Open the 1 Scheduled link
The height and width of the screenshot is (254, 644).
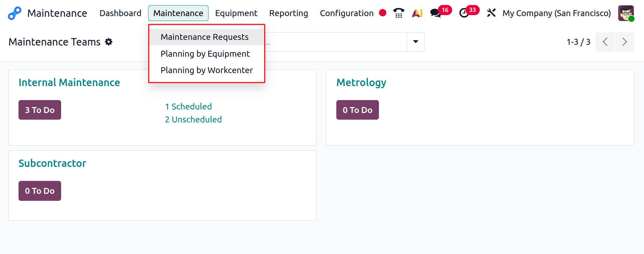(189, 106)
